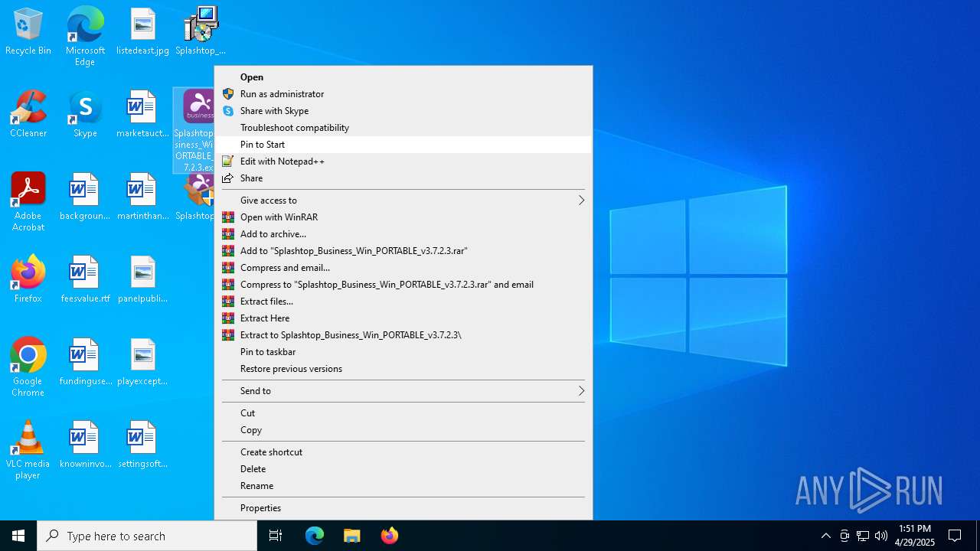Select the panelpubli image file icon
980x551 pixels.
point(142,280)
